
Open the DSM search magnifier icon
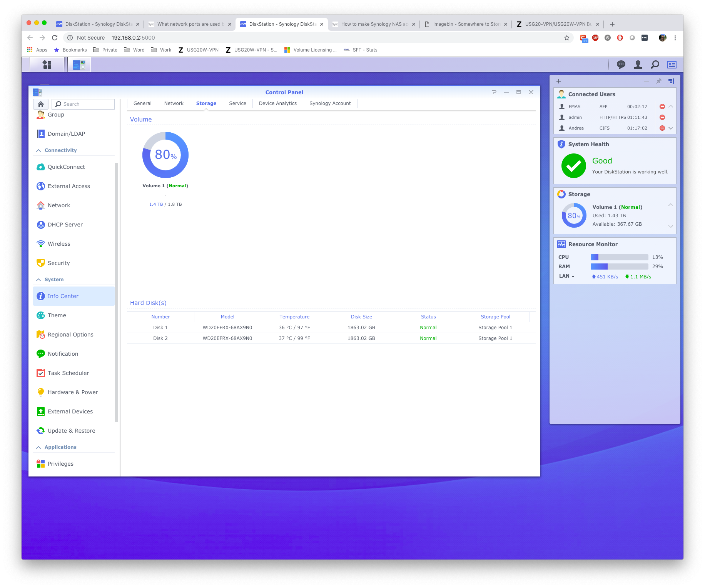pos(655,65)
